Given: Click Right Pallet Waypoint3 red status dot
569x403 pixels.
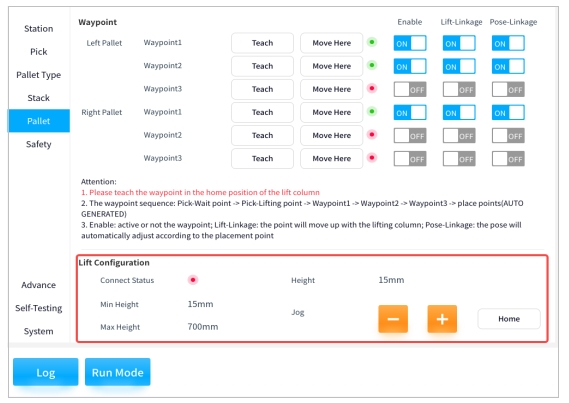Looking at the screenshot, I should click(372, 158).
